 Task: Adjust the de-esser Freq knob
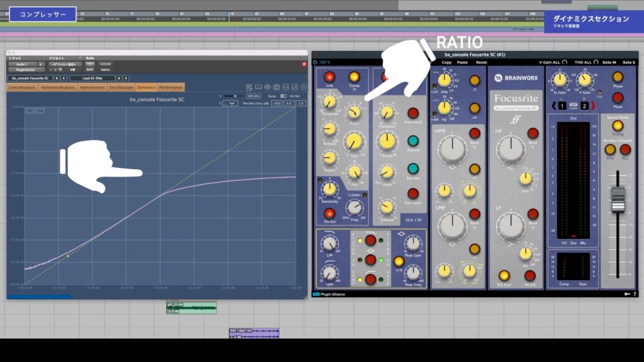click(353, 209)
